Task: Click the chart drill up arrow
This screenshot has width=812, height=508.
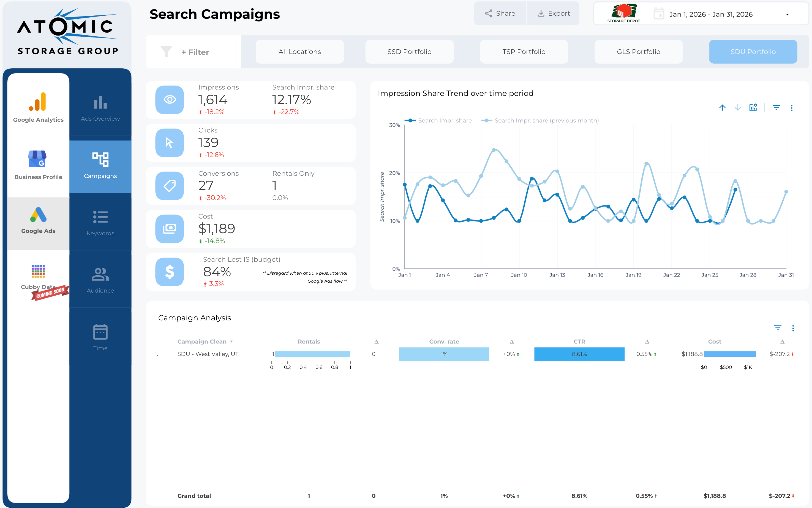Action: click(722, 107)
